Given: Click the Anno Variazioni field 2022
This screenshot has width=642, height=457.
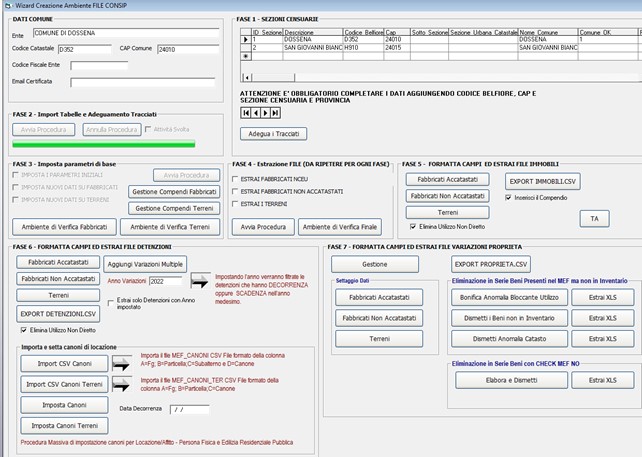Looking at the screenshot, I should (x=165, y=281).
